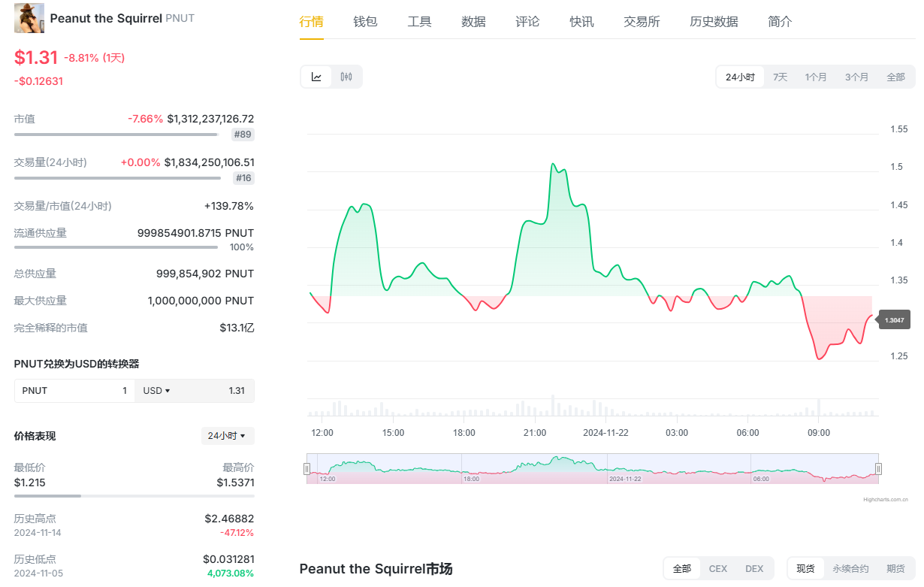The width and height of the screenshot is (924, 587).
Task: Open the 工具 tab
Action: click(419, 22)
